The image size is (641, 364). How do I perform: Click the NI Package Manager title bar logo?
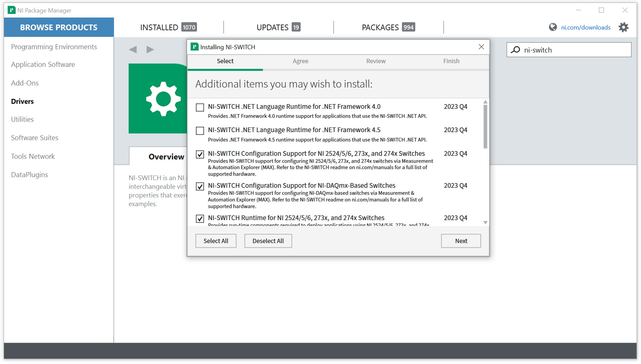point(11,10)
